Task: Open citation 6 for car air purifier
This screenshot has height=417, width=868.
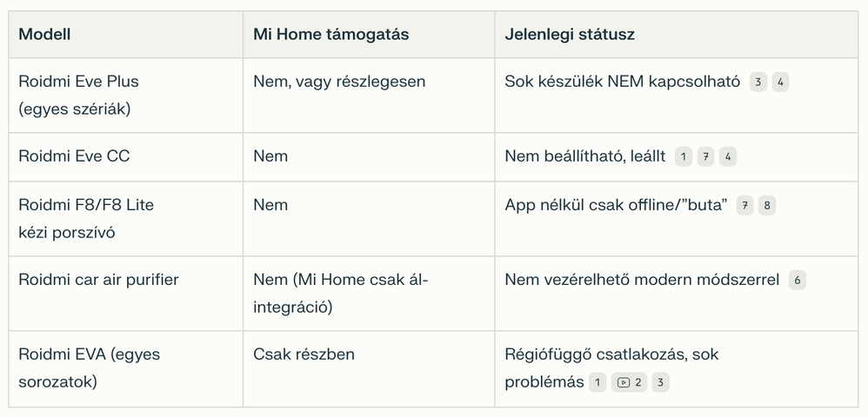Action: 798,281
